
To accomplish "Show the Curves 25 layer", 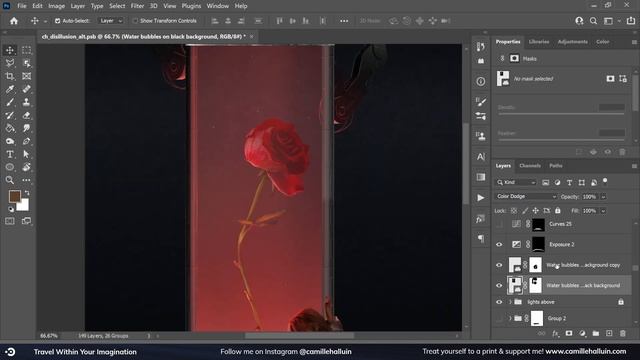I will [x=499, y=224].
